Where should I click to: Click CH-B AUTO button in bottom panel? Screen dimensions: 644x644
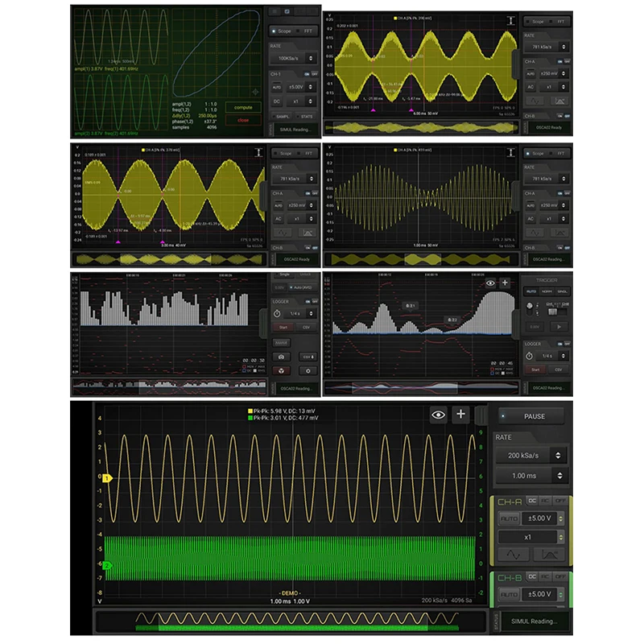coord(509,594)
